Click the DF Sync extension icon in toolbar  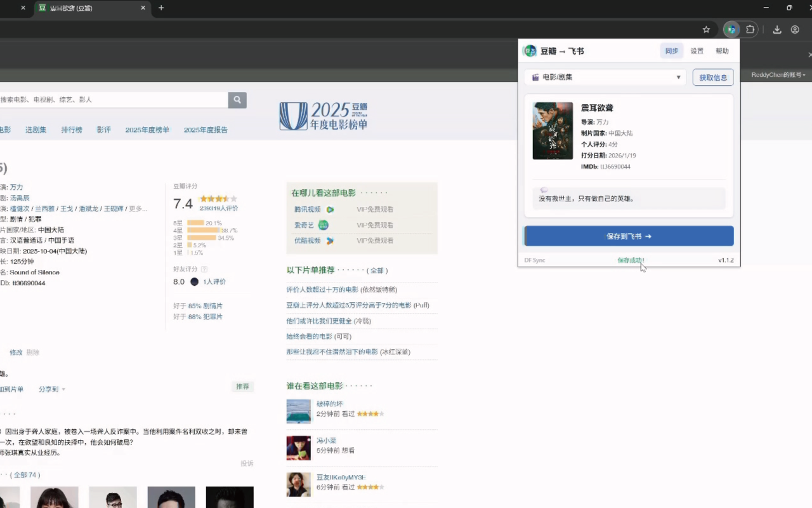point(731,29)
